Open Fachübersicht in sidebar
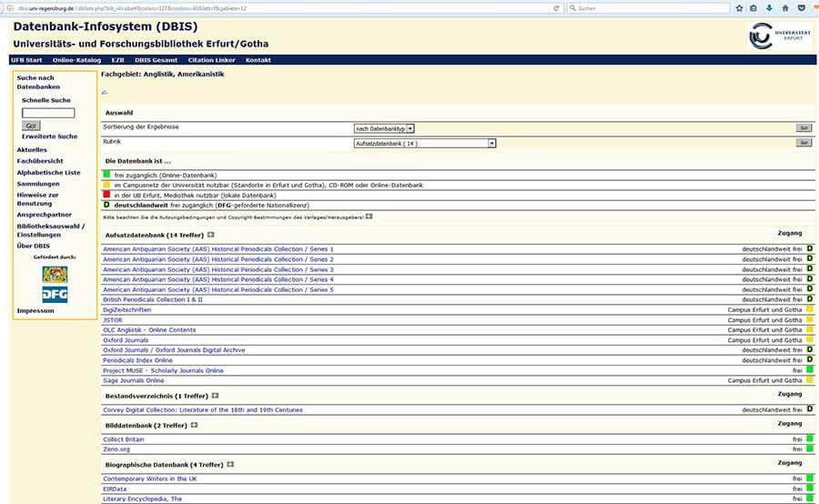 [x=40, y=161]
